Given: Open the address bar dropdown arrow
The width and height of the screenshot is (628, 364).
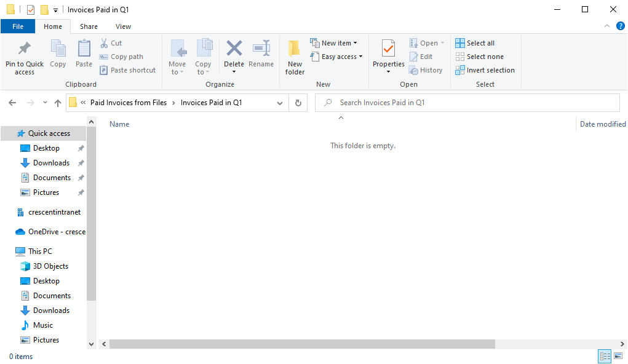Looking at the screenshot, I should [x=280, y=103].
